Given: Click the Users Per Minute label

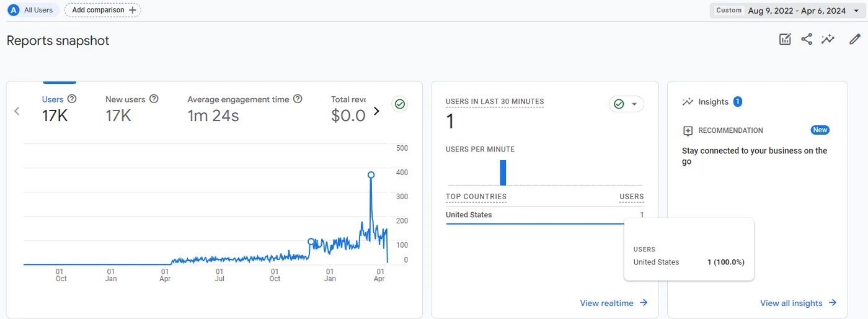Looking at the screenshot, I should coord(480,150).
